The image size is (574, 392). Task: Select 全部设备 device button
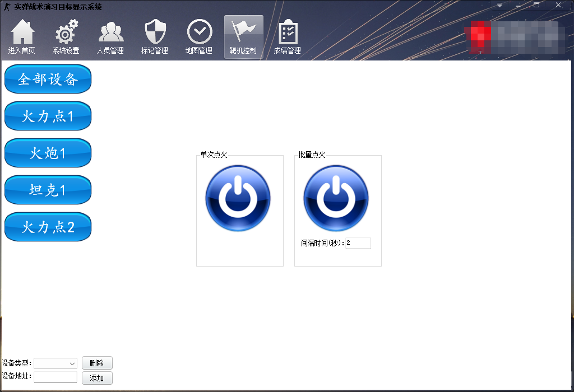[x=48, y=79]
